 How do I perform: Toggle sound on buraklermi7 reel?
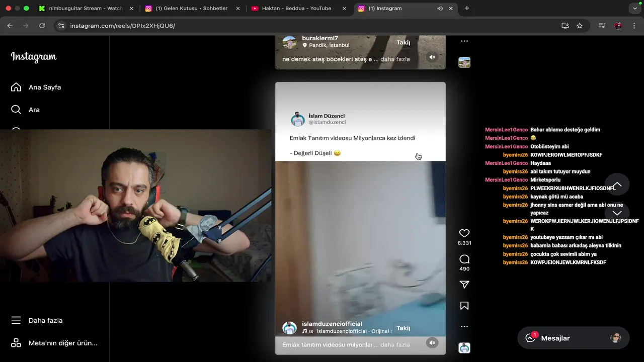(432, 57)
